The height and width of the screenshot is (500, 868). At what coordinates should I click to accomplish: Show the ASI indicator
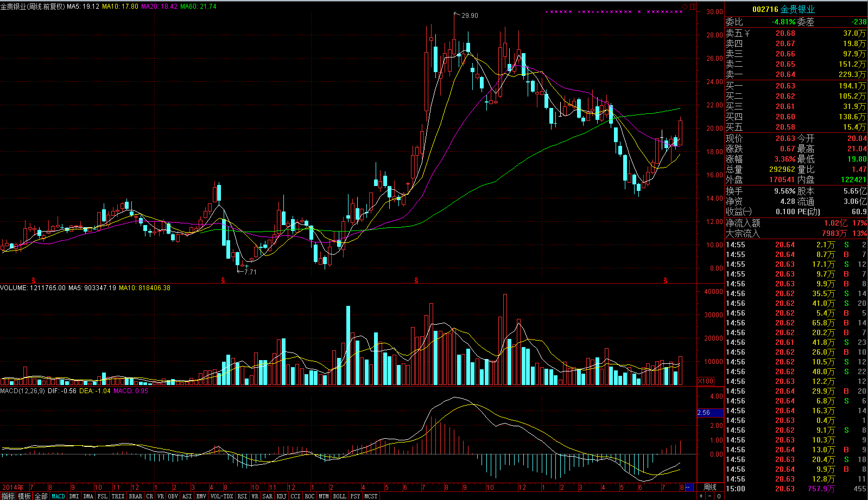click(x=187, y=496)
